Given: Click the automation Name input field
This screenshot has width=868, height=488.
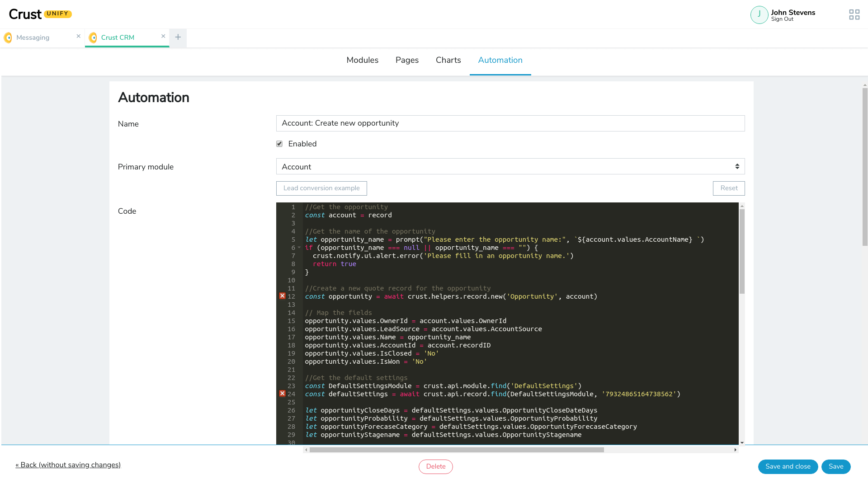Looking at the screenshot, I should (510, 123).
